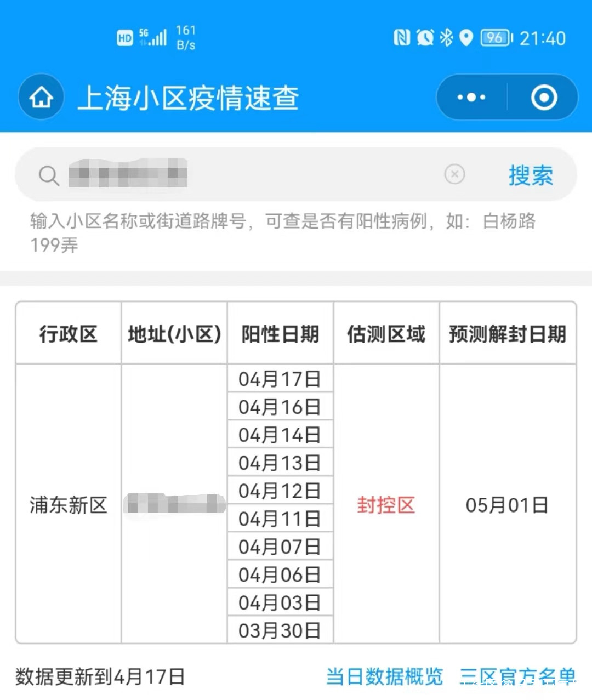Tap the home icon button
The height and width of the screenshot is (700, 592).
(x=41, y=98)
